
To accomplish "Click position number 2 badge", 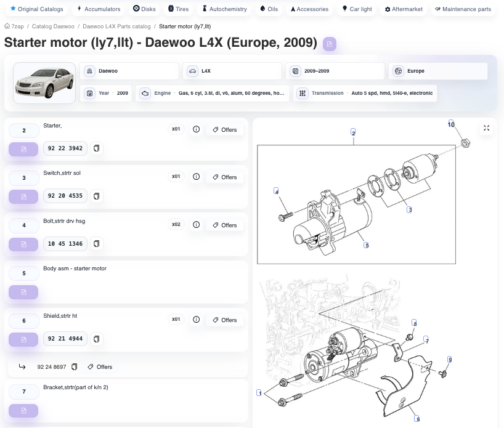I will coord(24,131).
